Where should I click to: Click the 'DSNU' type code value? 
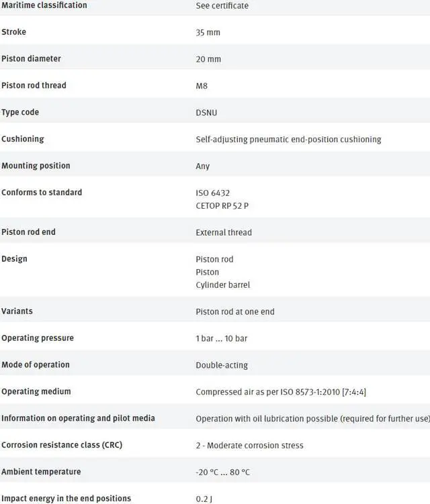click(x=206, y=113)
